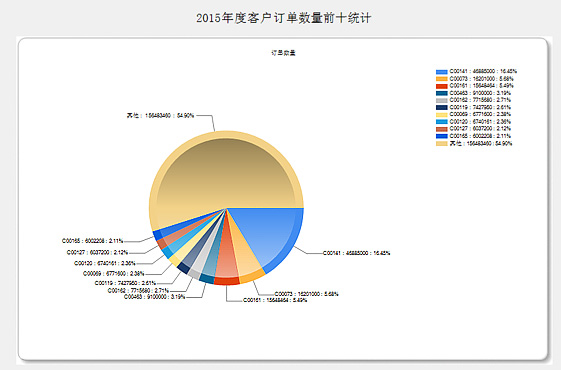The image size is (561, 370).
Task: Click the 其他 54.90% callout label above pie
Action: (x=160, y=116)
